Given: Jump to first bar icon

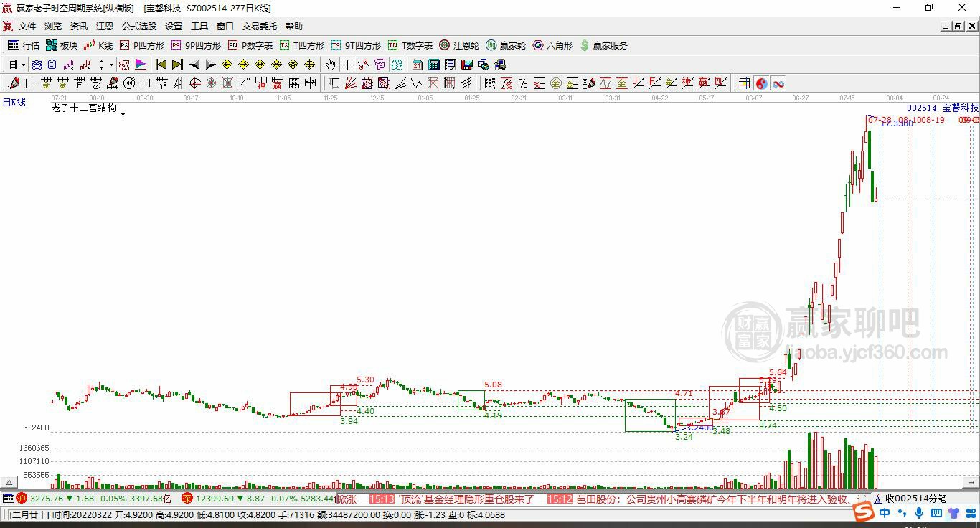Looking at the screenshot, I should point(161,65).
